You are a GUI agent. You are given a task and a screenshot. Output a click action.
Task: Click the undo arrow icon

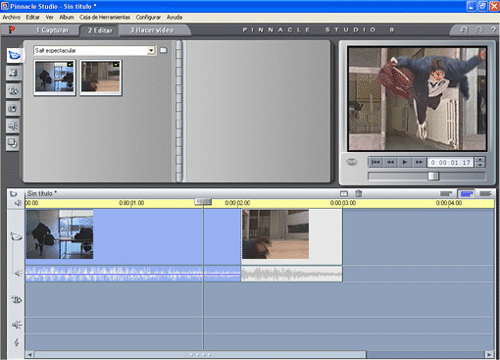(464, 30)
